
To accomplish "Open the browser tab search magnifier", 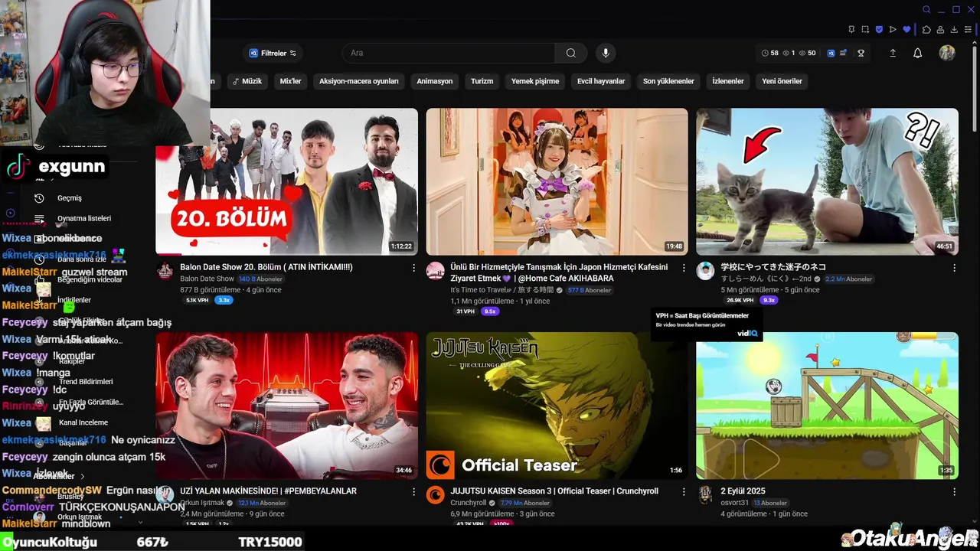I will [926, 10].
